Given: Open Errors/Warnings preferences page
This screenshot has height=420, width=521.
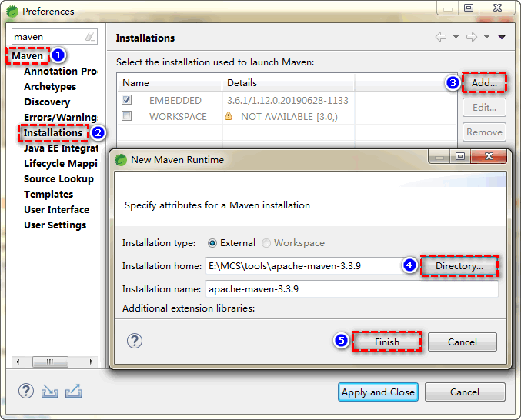Looking at the screenshot, I should 61,117.
